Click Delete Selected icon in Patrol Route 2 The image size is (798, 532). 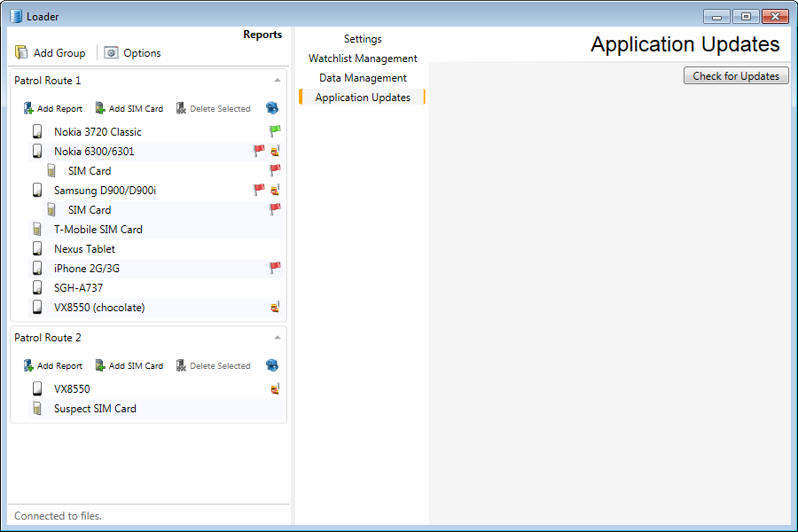[x=181, y=365]
